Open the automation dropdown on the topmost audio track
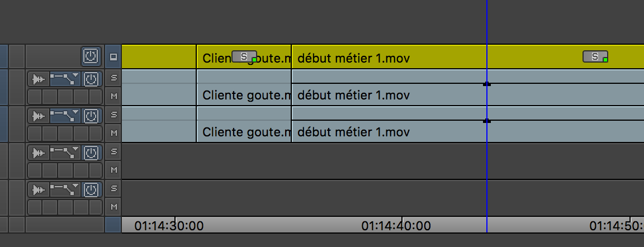The height and width of the screenshot is (247, 644). (x=65, y=79)
